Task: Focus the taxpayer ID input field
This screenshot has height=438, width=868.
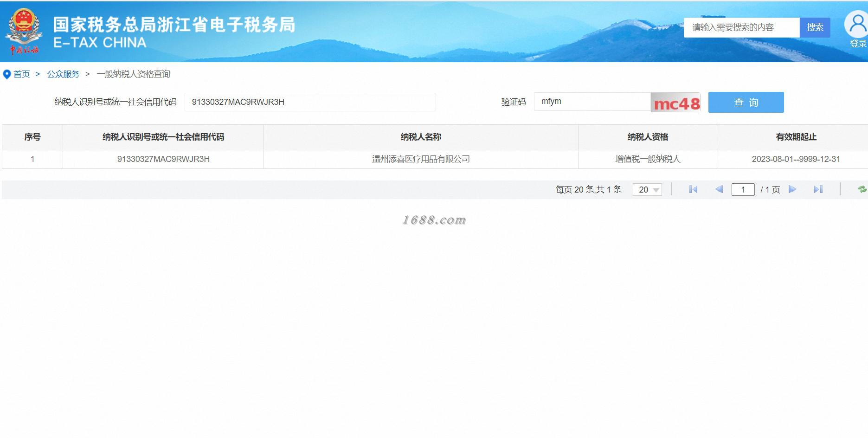Action: (310, 102)
